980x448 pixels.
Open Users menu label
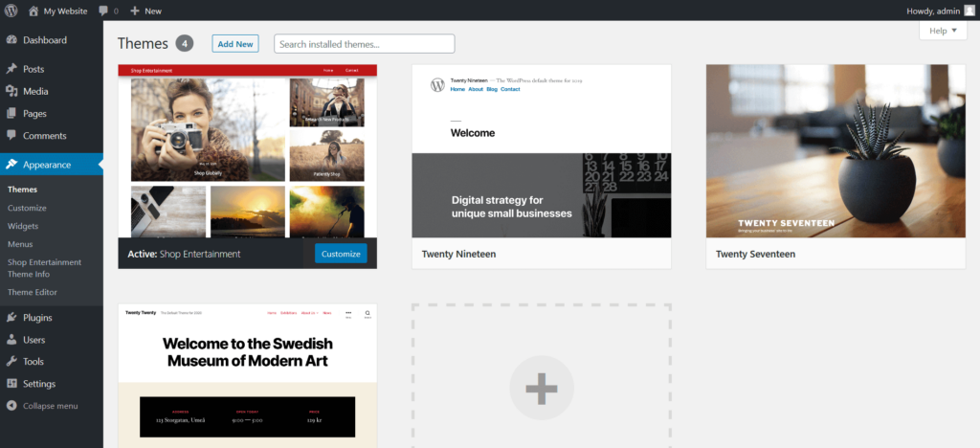point(34,340)
